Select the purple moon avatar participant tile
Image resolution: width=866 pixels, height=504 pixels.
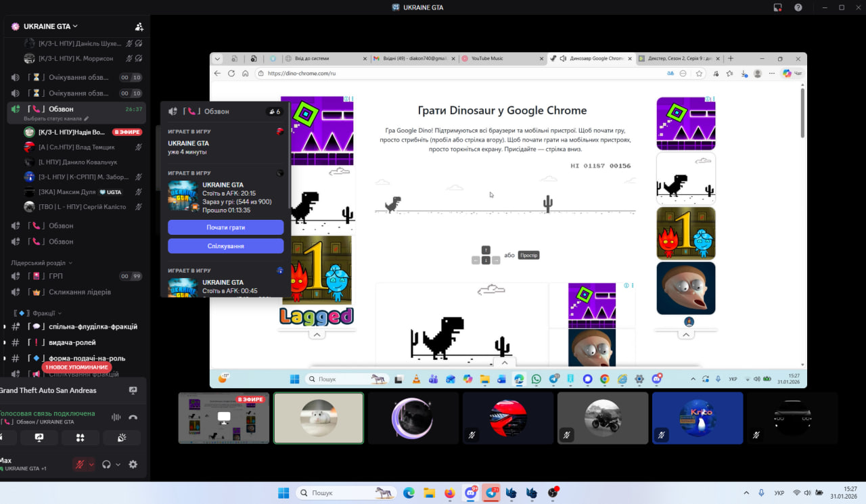pyautogui.click(x=413, y=418)
